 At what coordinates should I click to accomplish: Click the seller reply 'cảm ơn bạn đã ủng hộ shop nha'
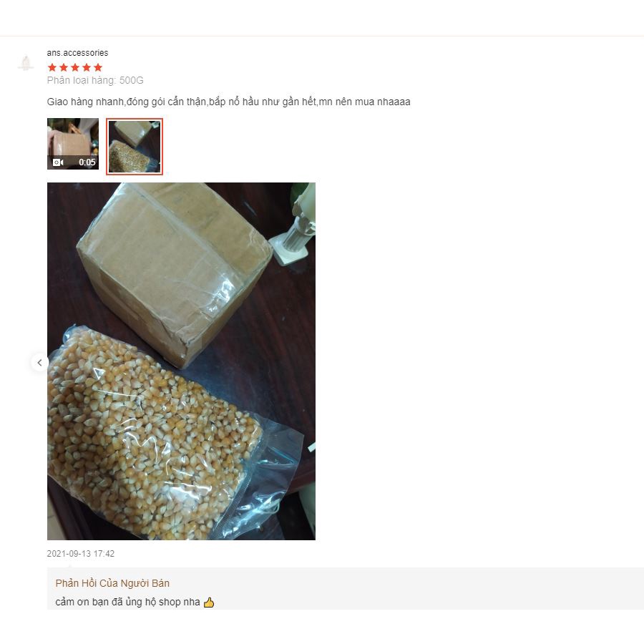click(x=128, y=602)
